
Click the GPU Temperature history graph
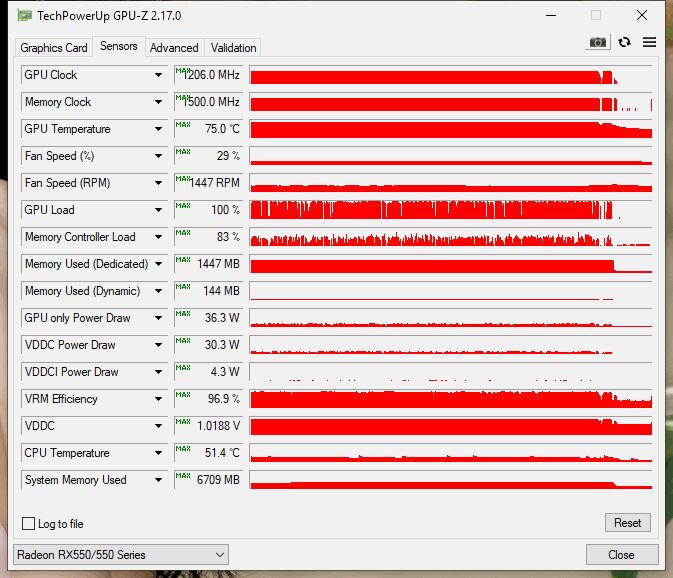(451, 129)
